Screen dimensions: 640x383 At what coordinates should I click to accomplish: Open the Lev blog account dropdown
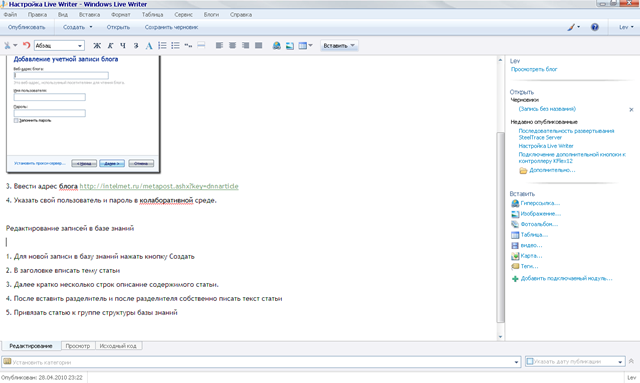click(x=626, y=27)
